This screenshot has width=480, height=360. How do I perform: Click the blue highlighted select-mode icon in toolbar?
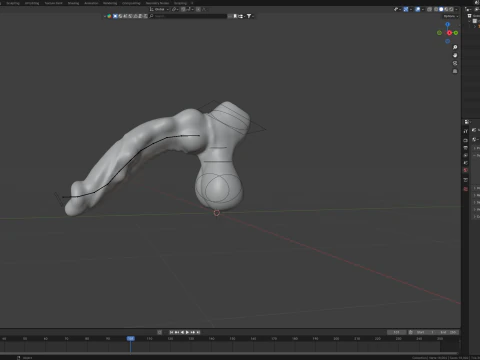click(x=115, y=16)
